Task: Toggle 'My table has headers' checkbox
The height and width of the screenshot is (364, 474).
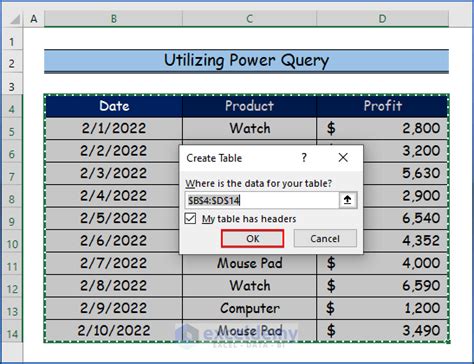Action: pyautogui.click(x=190, y=219)
